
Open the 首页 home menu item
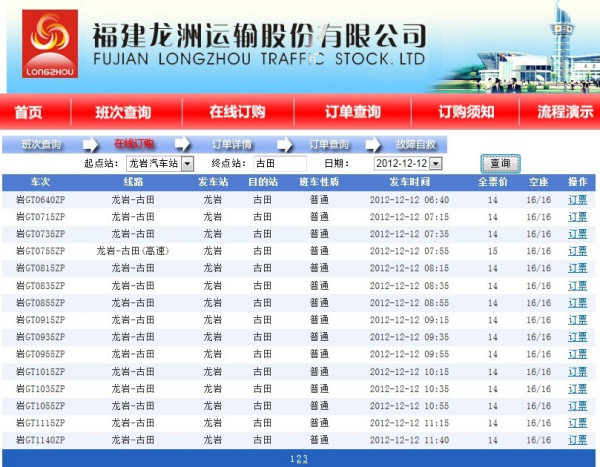[x=28, y=112]
